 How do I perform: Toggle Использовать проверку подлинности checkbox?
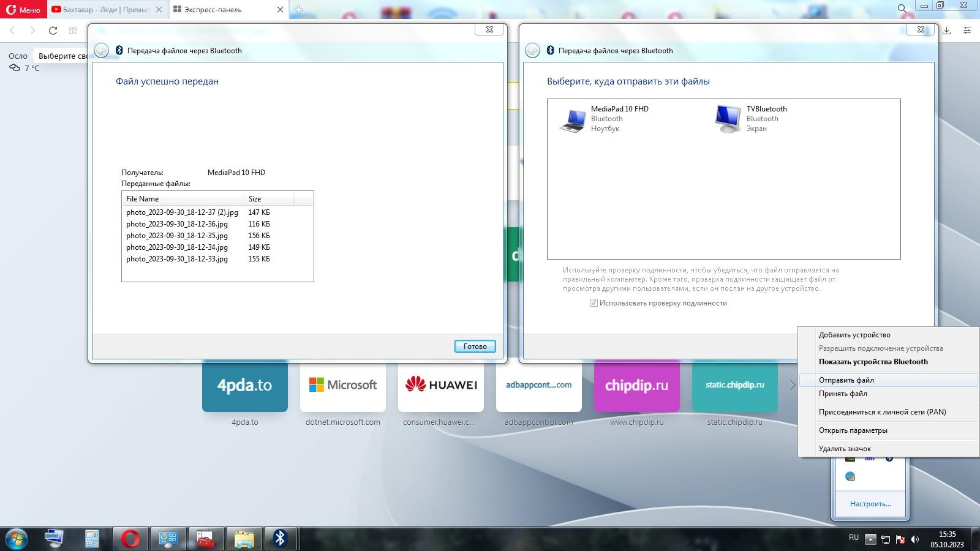tap(594, 303)
